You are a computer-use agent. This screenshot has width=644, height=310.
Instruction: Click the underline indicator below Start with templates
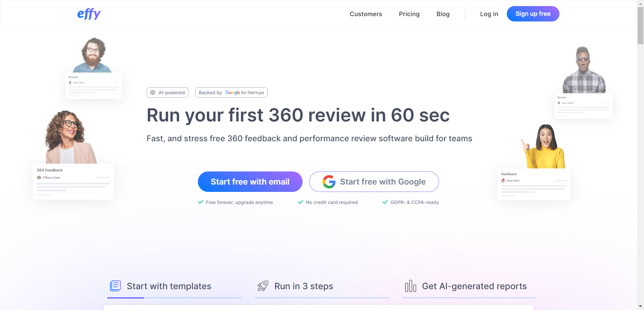coord(125,298)
